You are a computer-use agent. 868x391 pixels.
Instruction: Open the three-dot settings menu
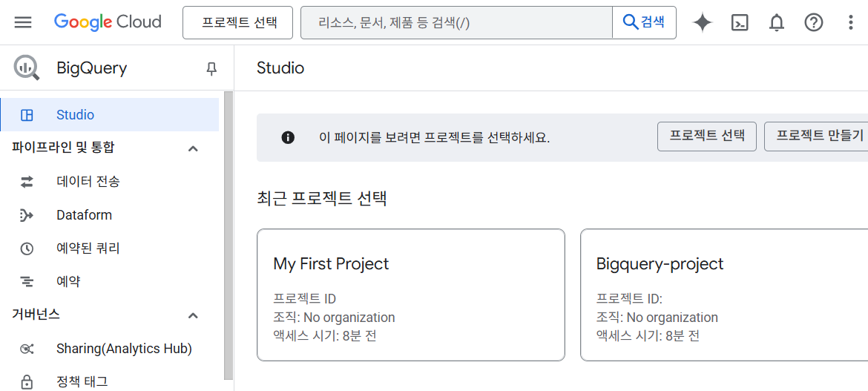(851, 23)
